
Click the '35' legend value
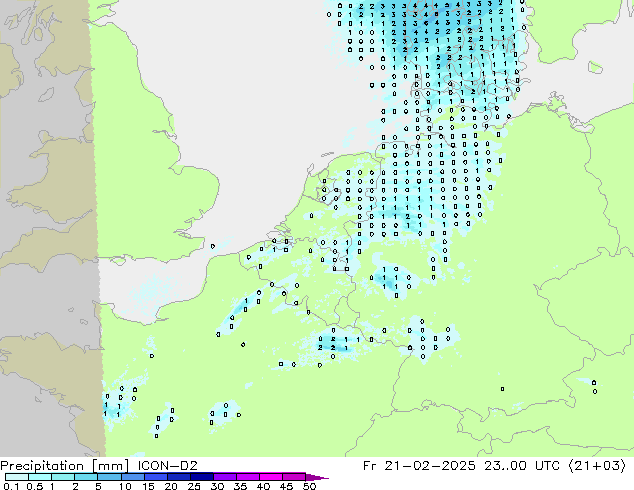tap(240, 486)
